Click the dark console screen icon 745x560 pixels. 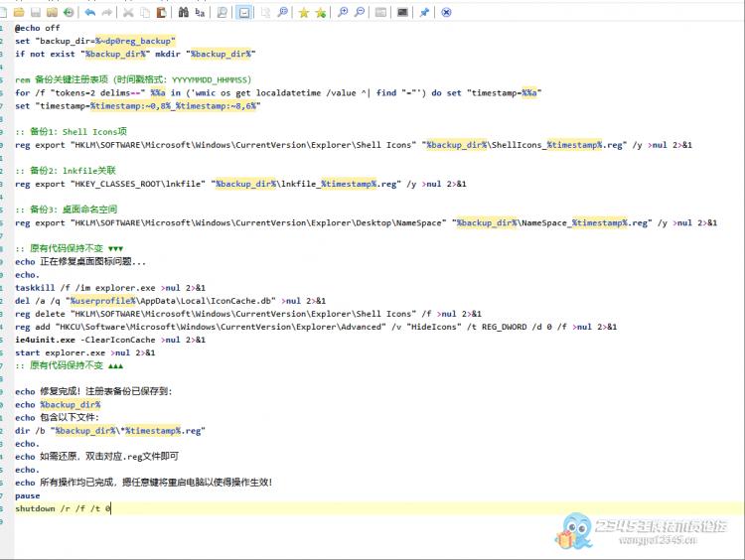tap(402, 12)
